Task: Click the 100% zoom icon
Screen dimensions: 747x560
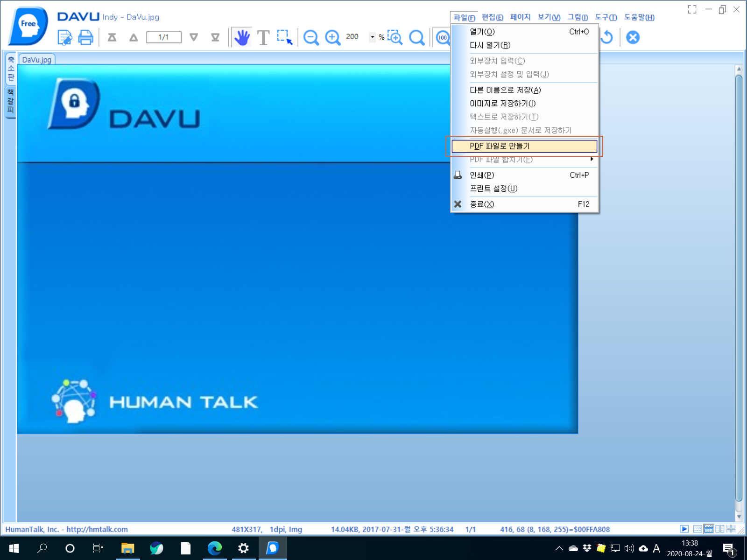Action: pyautogui.click(x=443, y=37)
